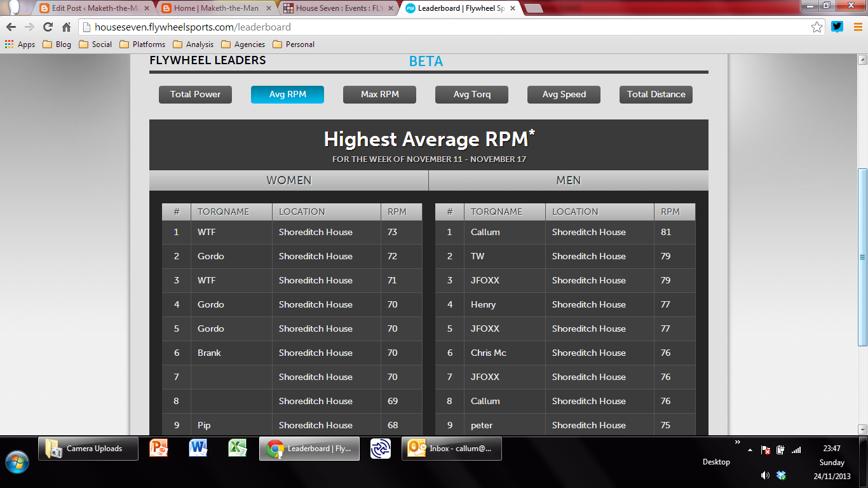Image resolution: width=868 pixels, height=488 pixels.
Task: Click the Highest Average RPM heading
Action: 429,139
